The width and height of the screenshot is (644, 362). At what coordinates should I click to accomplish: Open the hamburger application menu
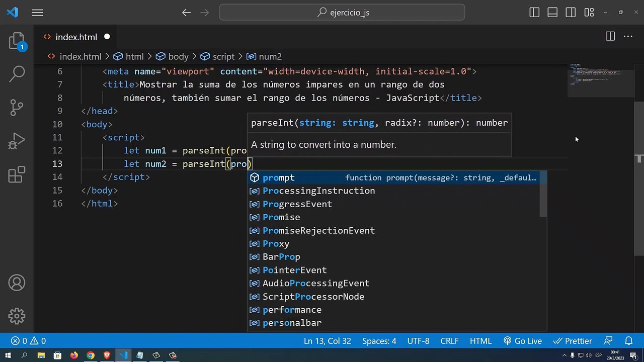[x=38, y=13]
